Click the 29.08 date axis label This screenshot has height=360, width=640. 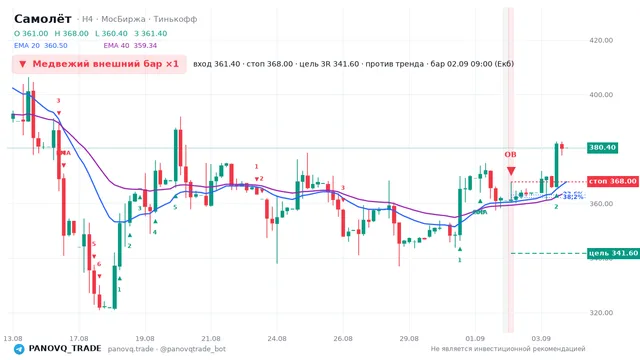[x=409, y=339]
